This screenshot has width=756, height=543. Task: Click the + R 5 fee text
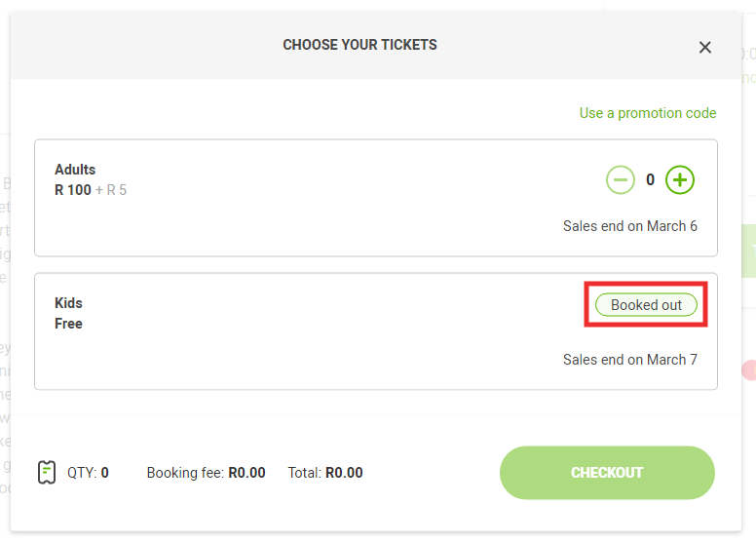pos(111,190)
